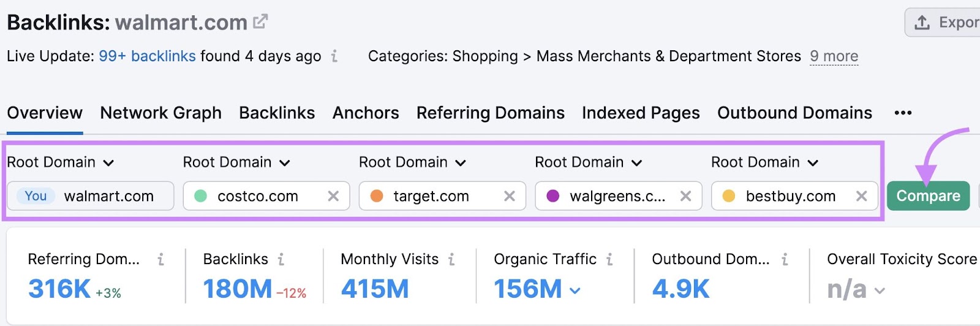Click info icon beside Referring Domains metric
980x326 pixels.
click(x=160, y=260)
